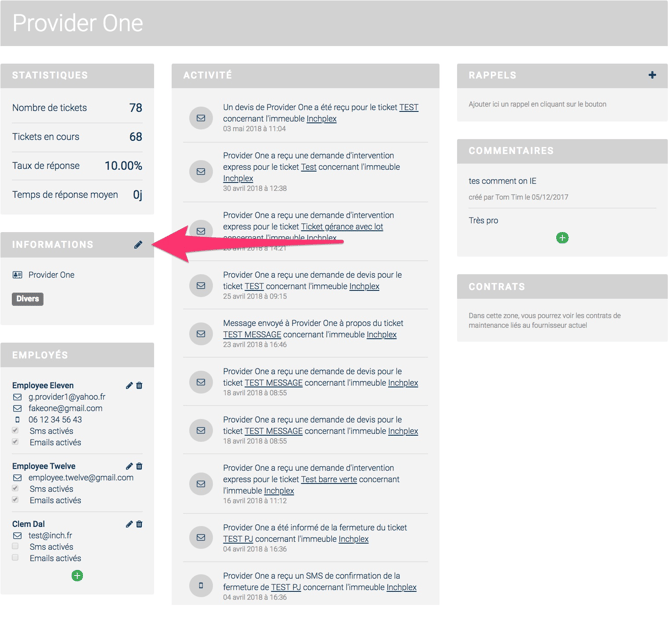Click g.provider1@yahoo.fr email address
Image resolution: width=670 pixels, height=623 pixels.
click(x=66, y=397)
